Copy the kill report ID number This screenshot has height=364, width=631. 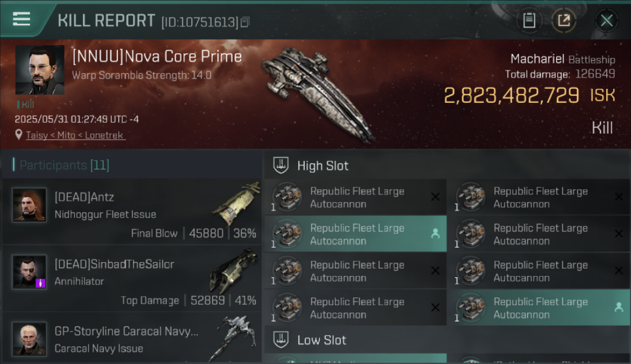(x=245, y=22)
